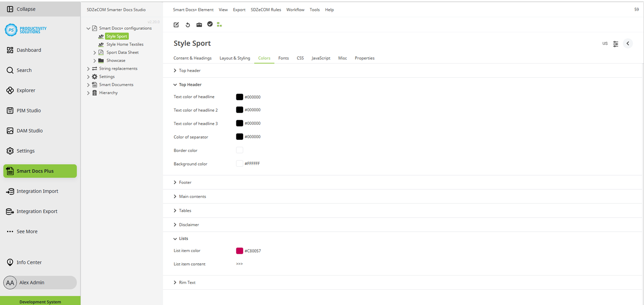This screenshot has width=644, height=305.
Task: Open the SDZeCOM Rules menu
Action: click(266, 9)
